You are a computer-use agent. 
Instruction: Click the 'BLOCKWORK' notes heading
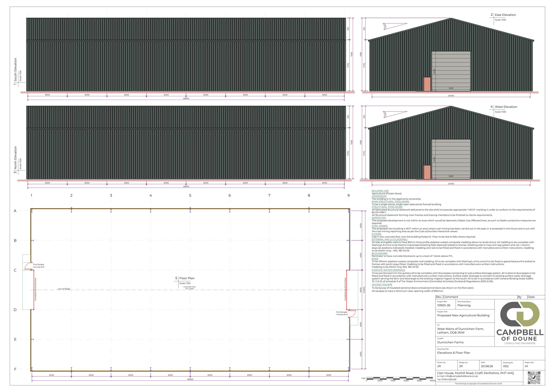pyautogui.click(x=380, y=253)
